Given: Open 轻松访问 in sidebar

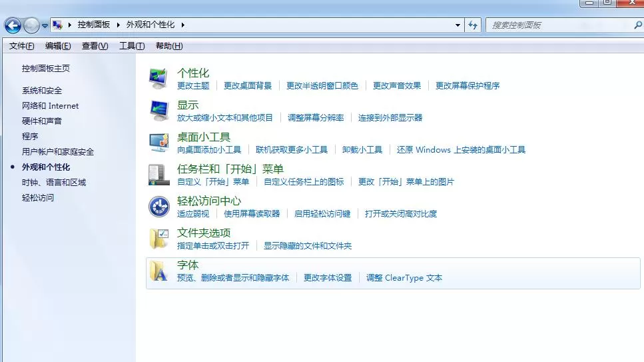Looking at the screenshot, I should tap(38, 197).
